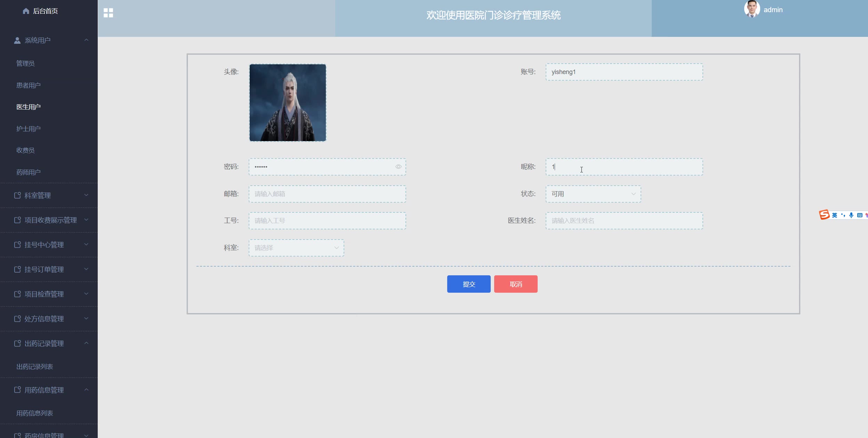Viewport: 868px width, 438px height.
Task: Expand the 药房信息管理 chevron
Action: click(86, 435)
